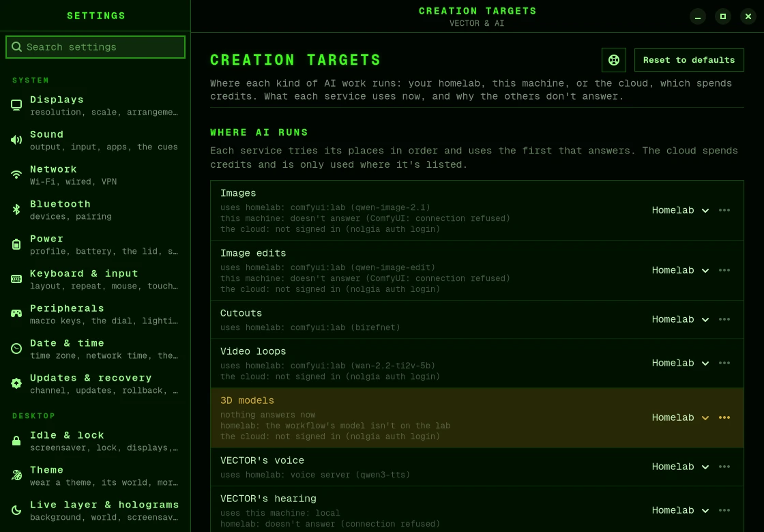Viewport: 764px width, 532px height.
Task: Click 'the workflow's model isn't on the lab' text
Action: (357, 426)
